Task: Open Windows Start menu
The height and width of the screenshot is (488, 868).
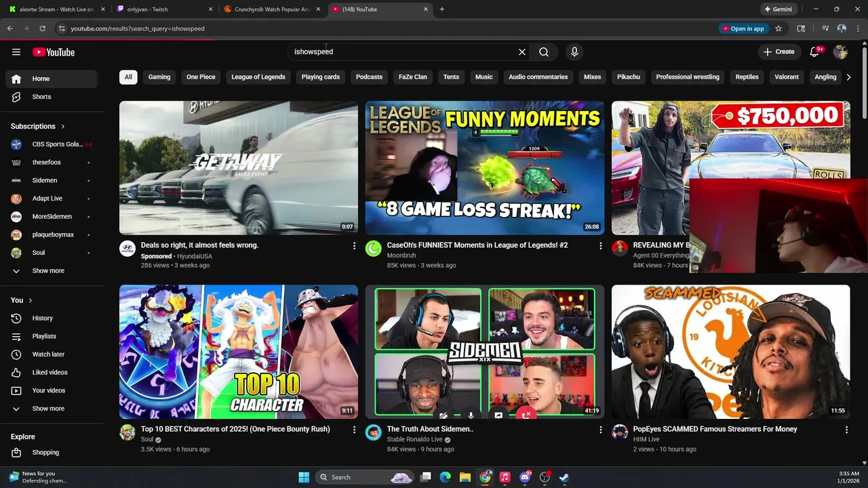Action: pos(304,477)
